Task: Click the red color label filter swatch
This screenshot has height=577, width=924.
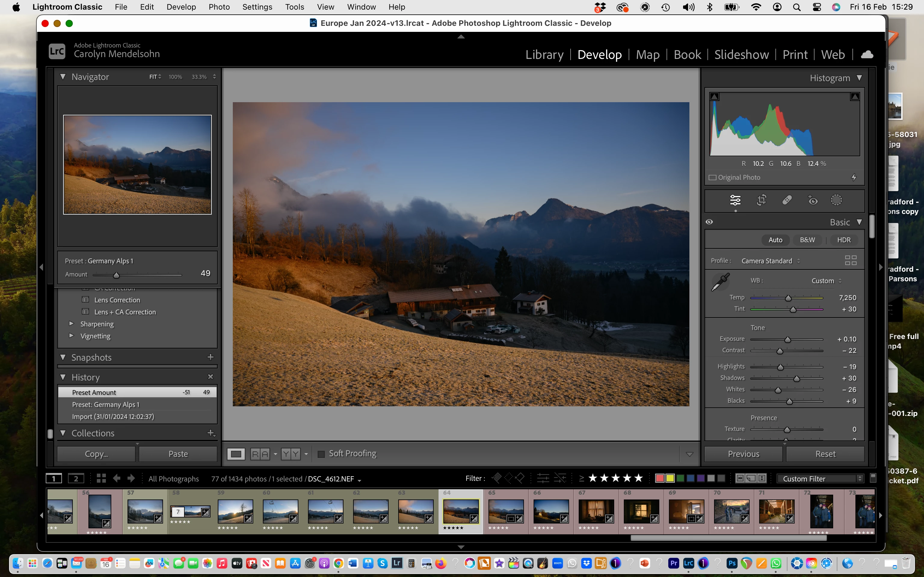Action: click(659, 478)
